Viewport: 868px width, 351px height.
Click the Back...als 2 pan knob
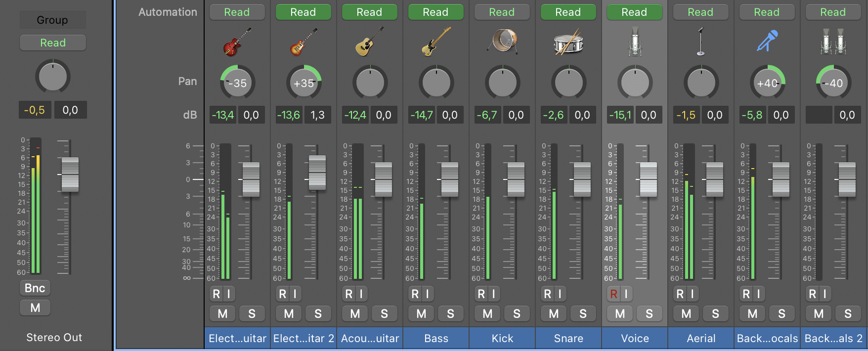tap(833, 83)
